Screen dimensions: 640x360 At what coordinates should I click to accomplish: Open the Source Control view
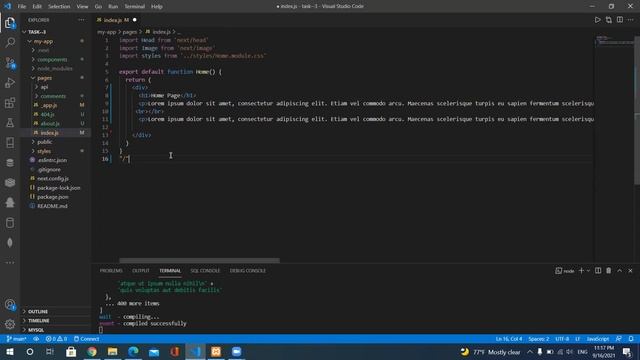[x=10, y=62]
